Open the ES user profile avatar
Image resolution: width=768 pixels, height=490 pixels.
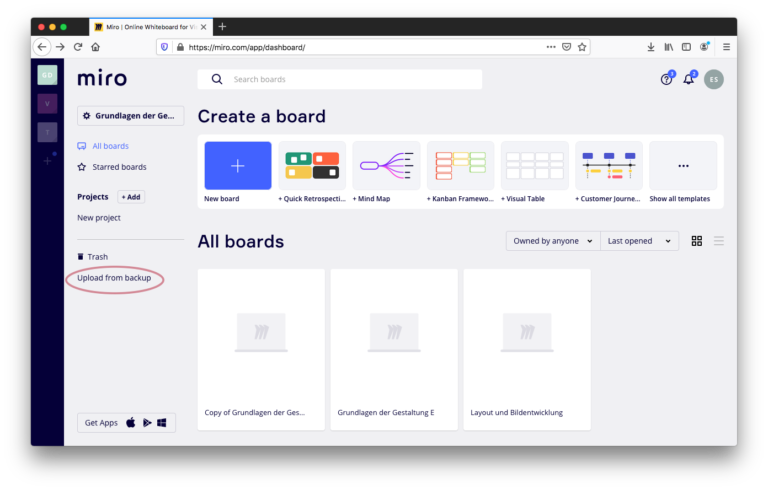point(714,79)
